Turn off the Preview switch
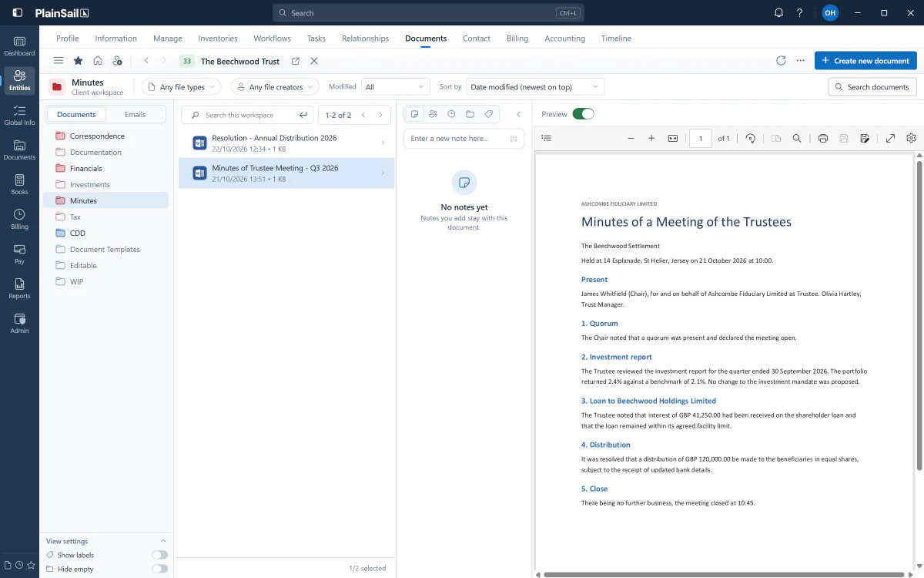924x578 pixels. tap(584, 114)
